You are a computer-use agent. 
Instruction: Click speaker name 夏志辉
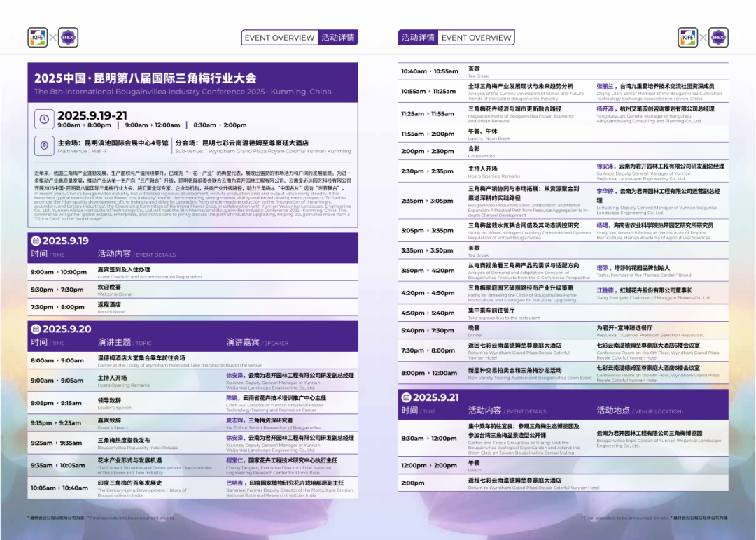click(x=234, y=420)
